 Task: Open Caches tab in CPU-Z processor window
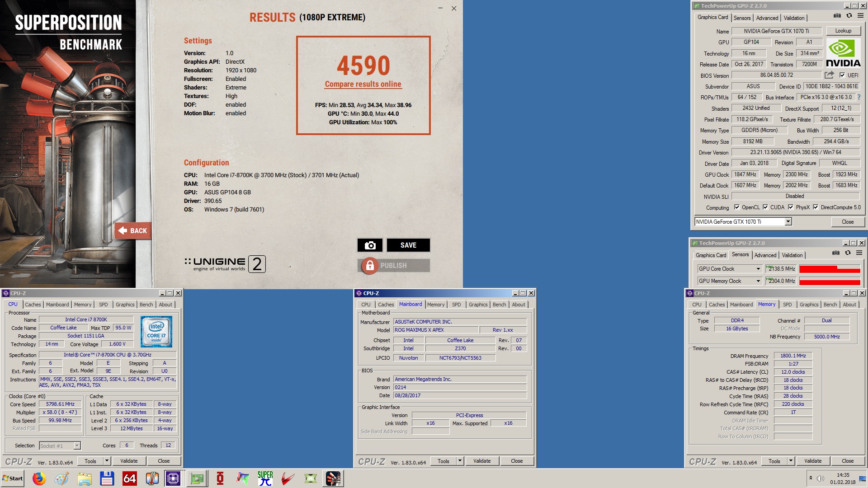point(33,305)
